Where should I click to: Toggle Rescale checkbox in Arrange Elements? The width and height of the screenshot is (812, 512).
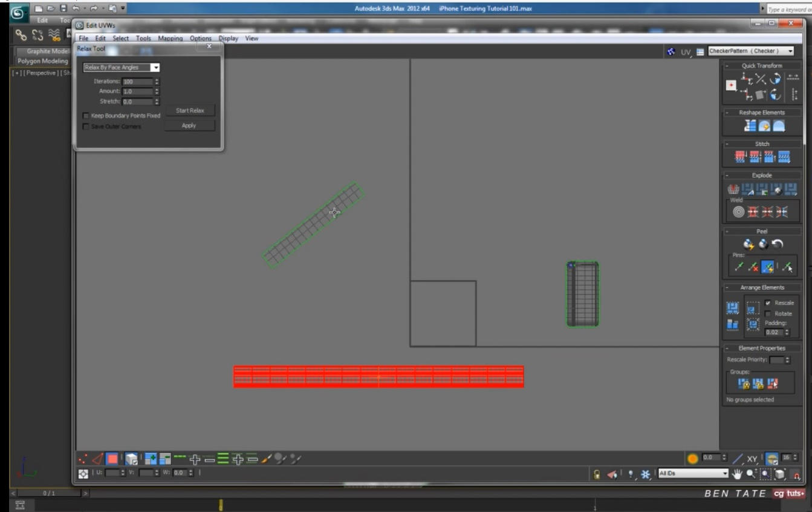768,303
